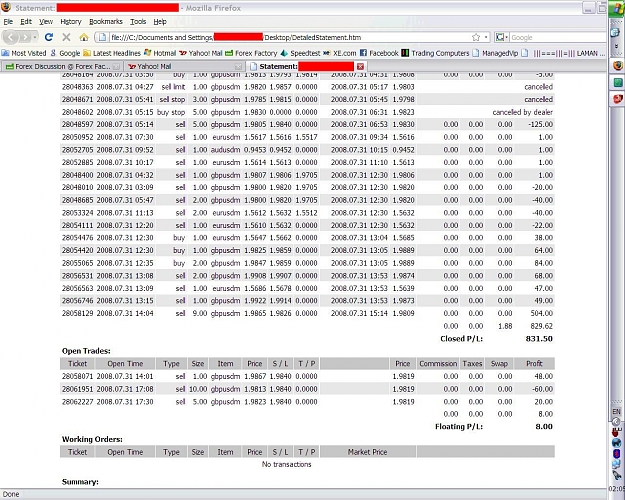
Task: Click the Market Price column header
Action: click(x=368, y=452)
